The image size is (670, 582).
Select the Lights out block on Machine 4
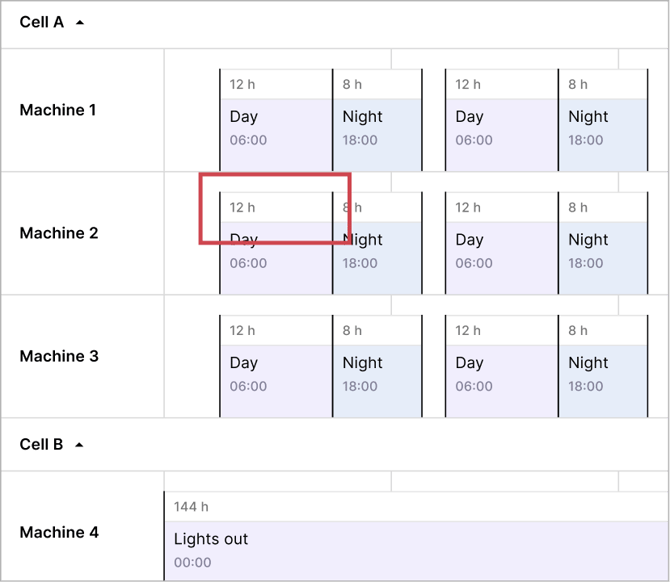[x=415, y=550]
